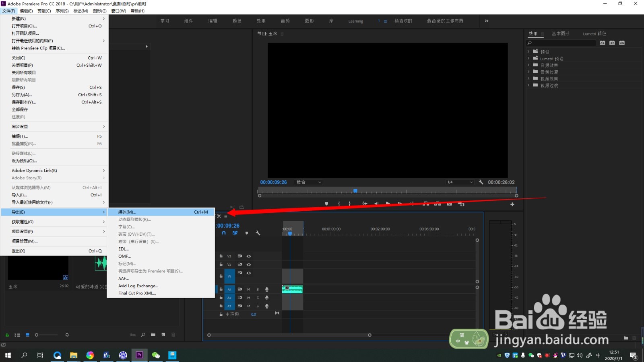Click the program monitor playhead marker
Viewport: 644px width, 362px height.
pos(355,191)
